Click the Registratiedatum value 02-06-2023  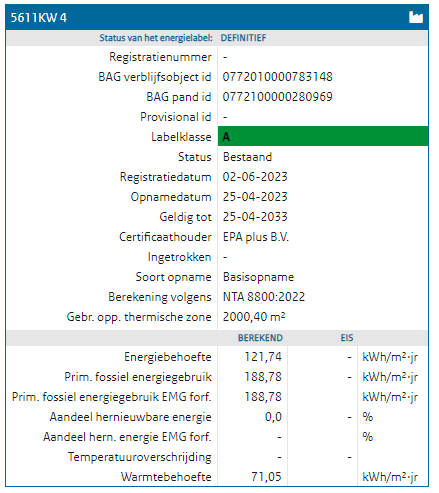coord(255,177)
